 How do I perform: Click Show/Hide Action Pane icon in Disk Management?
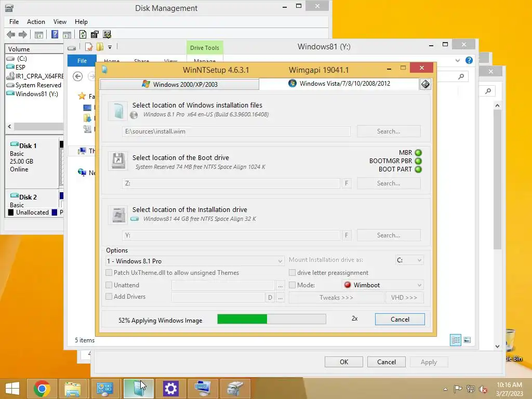pos(67,35)
